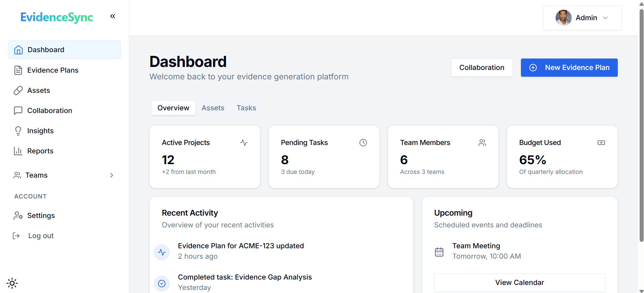
Task: Switch to the Assets tab
Action: (213, 108)
